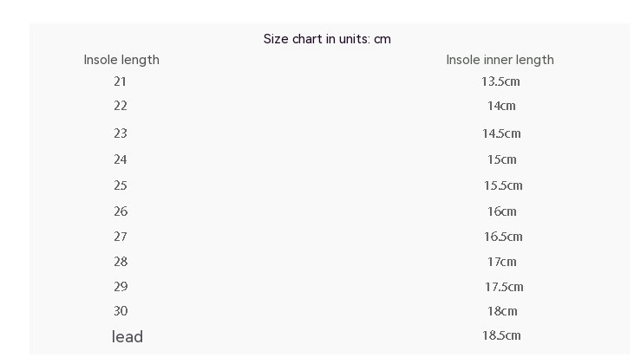This screenshot has height=364, width=634.
Task: Select the "Insole inner length" column header
Action: pyautogui.click(x=500, y=60)
